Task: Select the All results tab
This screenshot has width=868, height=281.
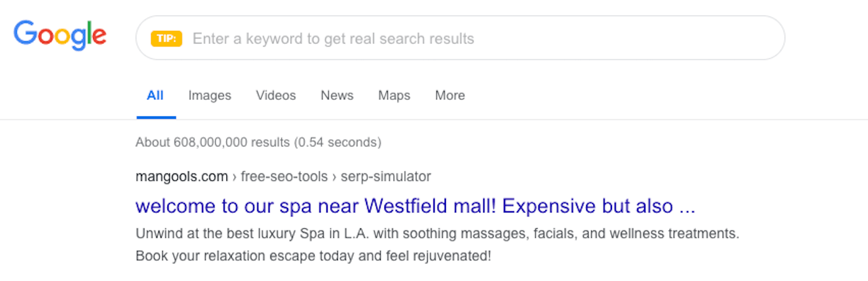Action: pyautogui.click(x=155, y=96)
